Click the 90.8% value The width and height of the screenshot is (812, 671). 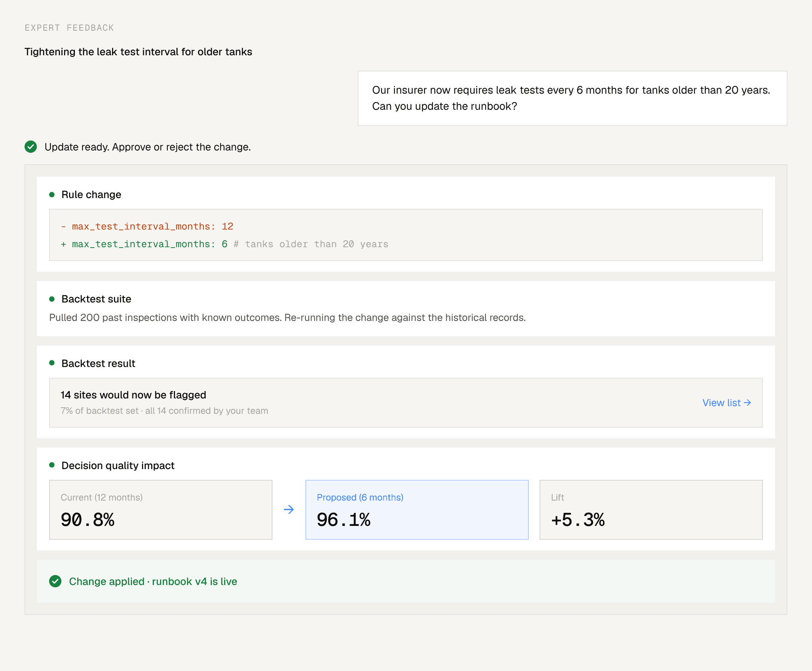click(88, 519)
